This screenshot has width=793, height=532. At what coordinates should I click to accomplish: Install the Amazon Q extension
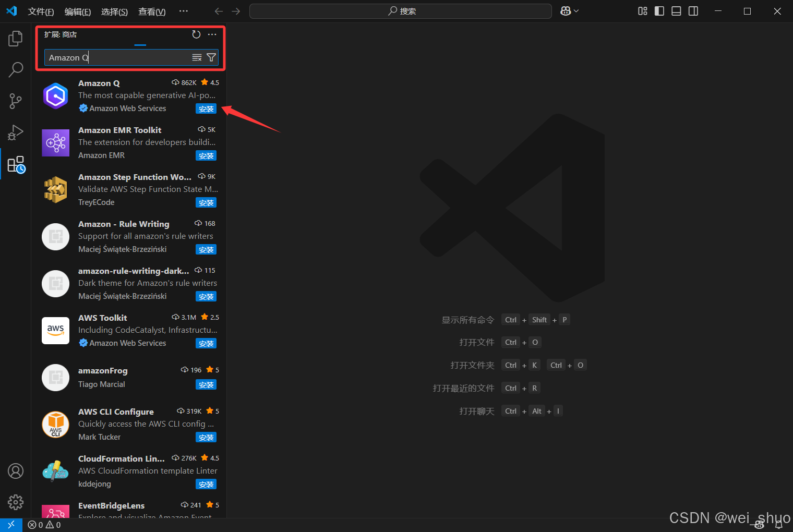pyautogui.click(x=206, y=109)
